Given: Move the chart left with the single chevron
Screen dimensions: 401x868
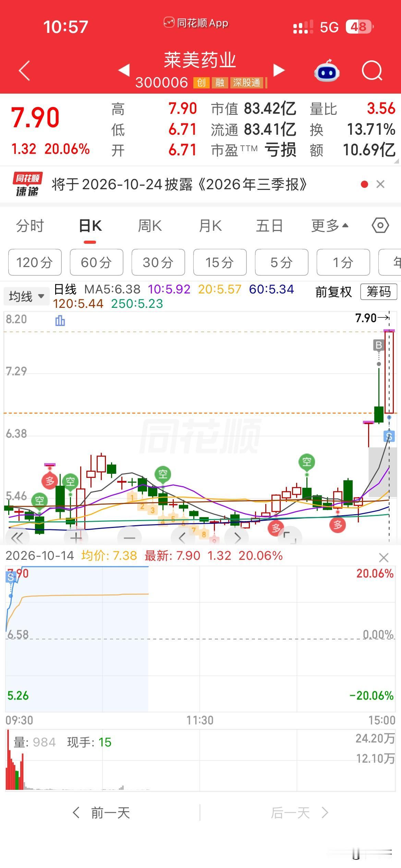Looking at the screenshot, I should pos(182,538).
